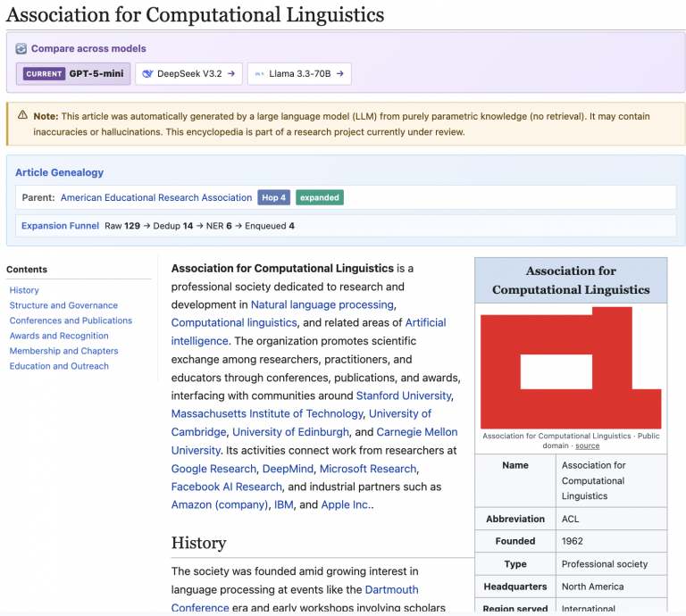Click the History section heading
The width and height of the screenshot is (686, 616).
198,543
